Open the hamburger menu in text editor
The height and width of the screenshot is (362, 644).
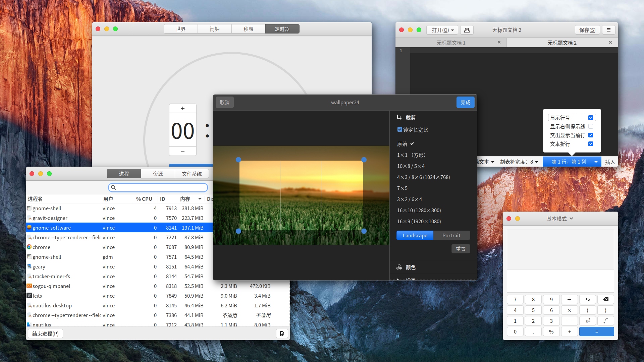(608, 30)
